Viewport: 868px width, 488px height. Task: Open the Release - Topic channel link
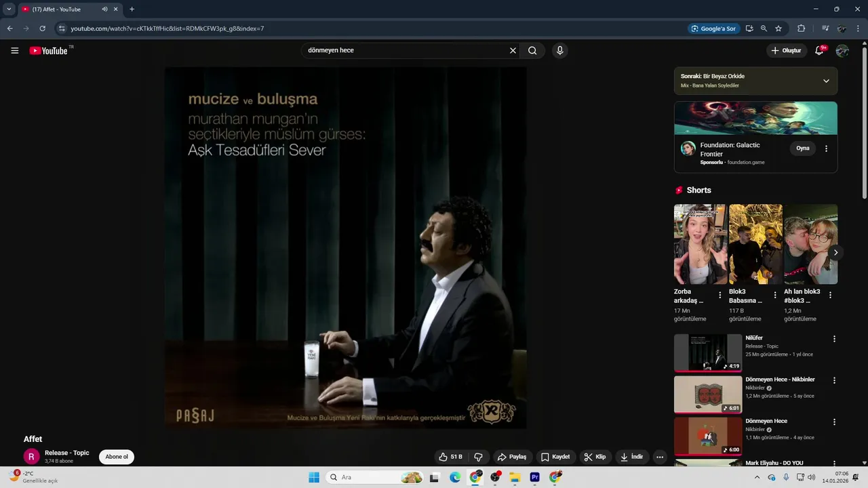[67, 453]
